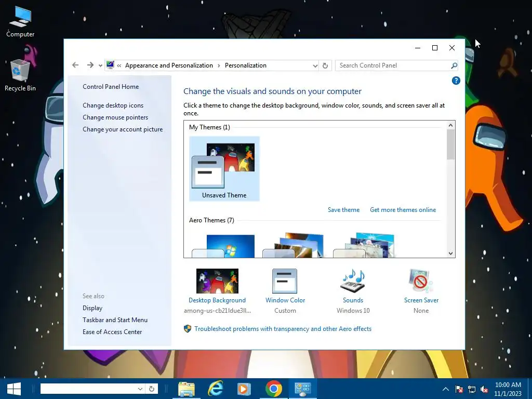The height and width of the screenshot is (399, 532).
Task: Click the Action Center flag tray icon
Action: pos(459,389)
